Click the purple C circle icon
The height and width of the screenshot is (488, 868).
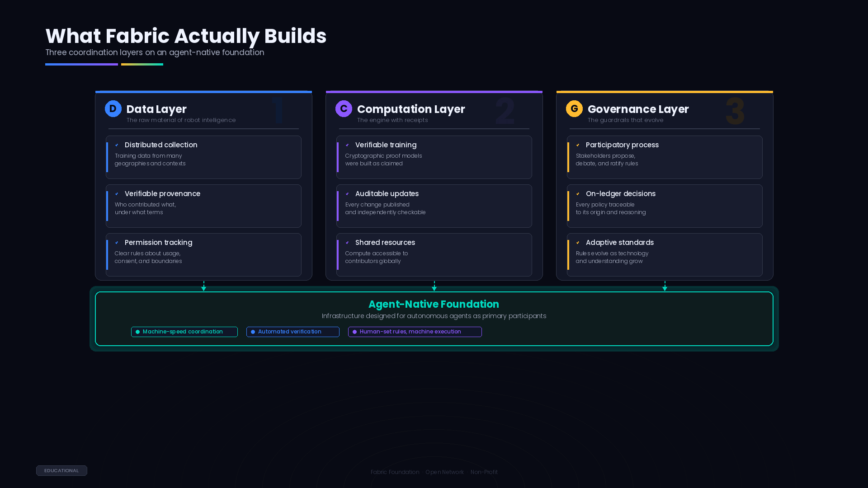344,109
